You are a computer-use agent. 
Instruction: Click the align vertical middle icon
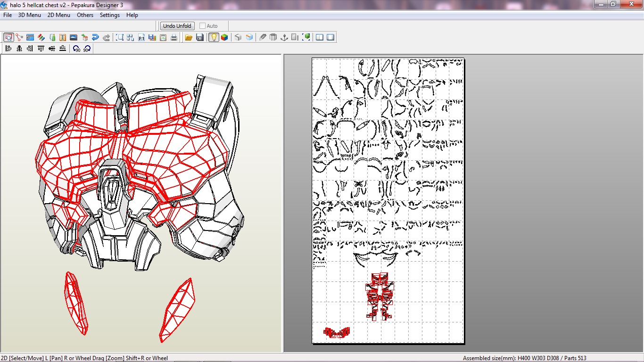52,49
